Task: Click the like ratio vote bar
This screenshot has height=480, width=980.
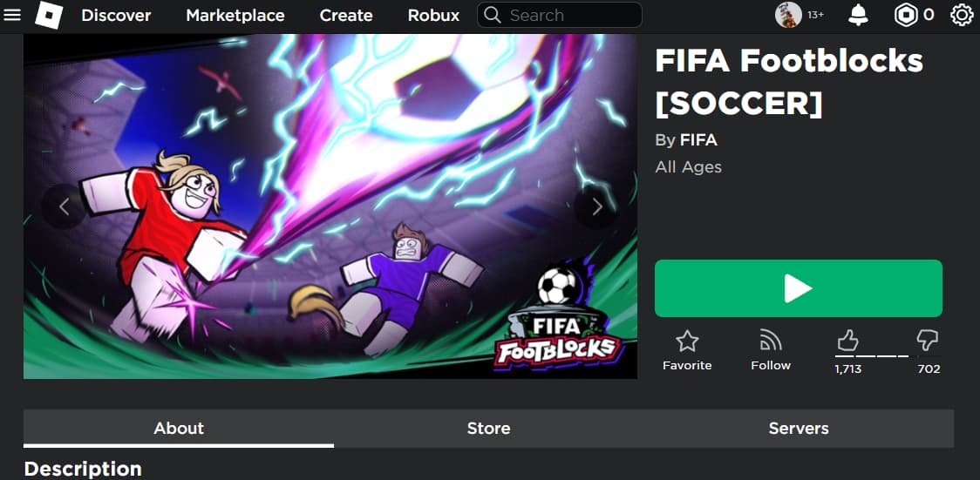Action: coord(872,355)
